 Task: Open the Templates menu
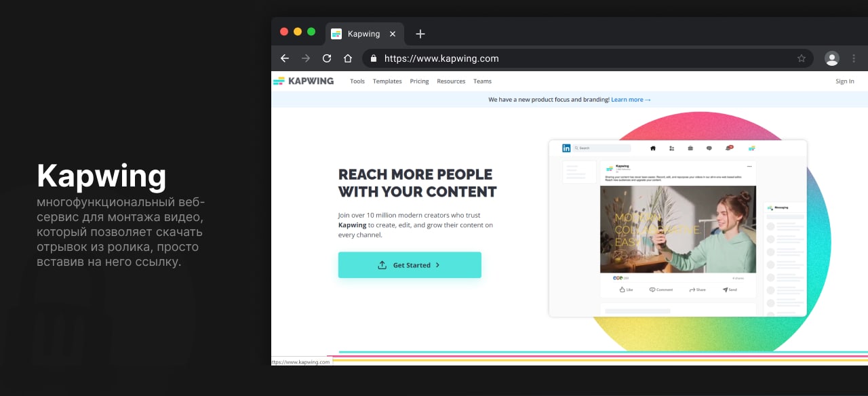coord(387,81)
